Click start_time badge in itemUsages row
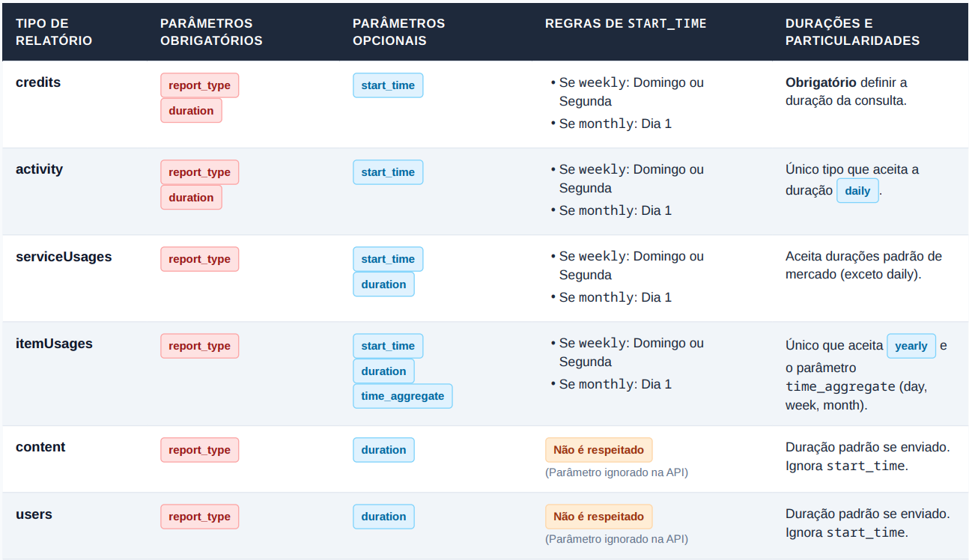Viewport: 969px width, 560px height. (388, 346)
